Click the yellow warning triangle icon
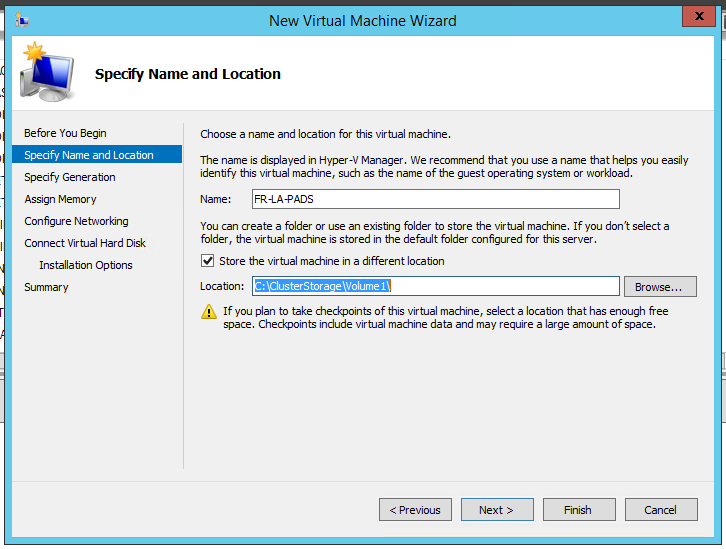The width and height of the screenshot is (726, 549). coord(209,312)
